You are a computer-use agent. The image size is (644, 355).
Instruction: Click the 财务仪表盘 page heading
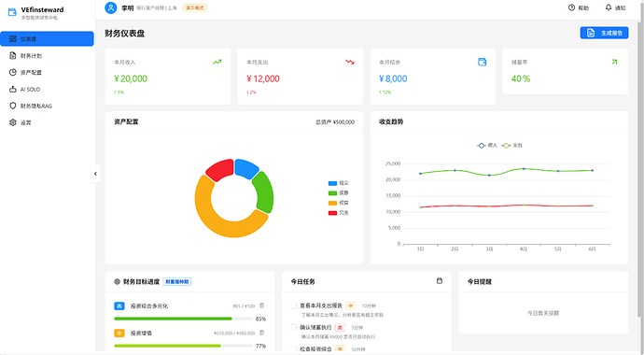point(124,34)
